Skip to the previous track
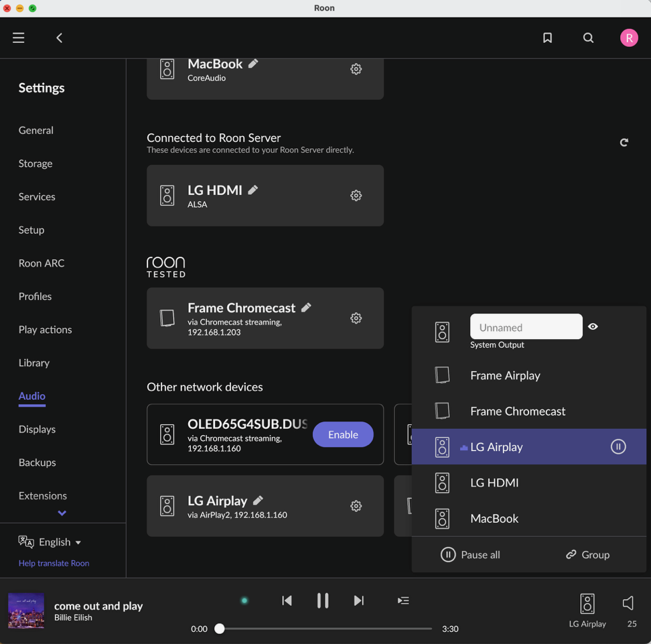The height and width of the screenshot is (644, 651). [x=287, y=600]
